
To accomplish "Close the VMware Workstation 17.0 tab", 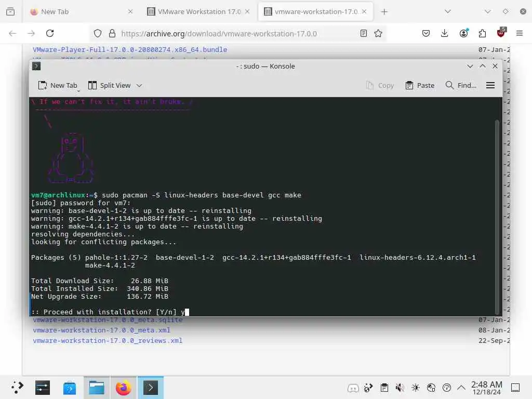I will (x=247, y=11).
